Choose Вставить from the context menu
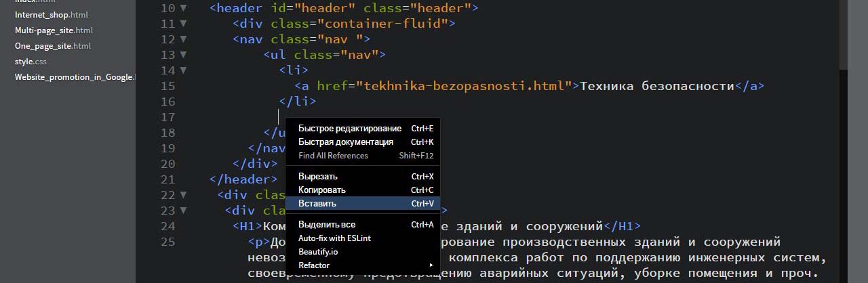868x283 pixels. pos(317,203)
